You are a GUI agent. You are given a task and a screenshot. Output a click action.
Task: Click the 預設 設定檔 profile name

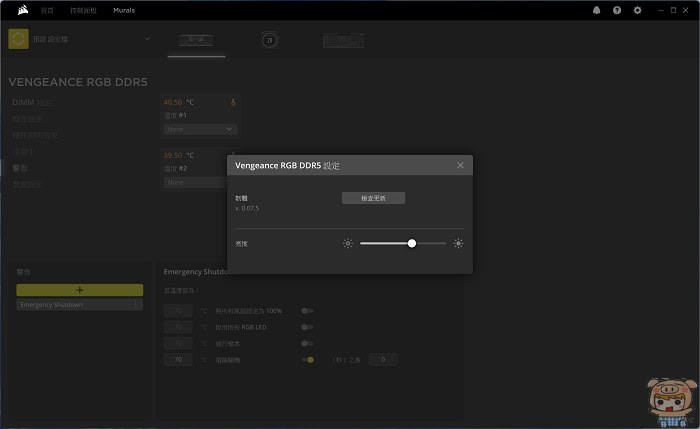(x=50, y=39)
